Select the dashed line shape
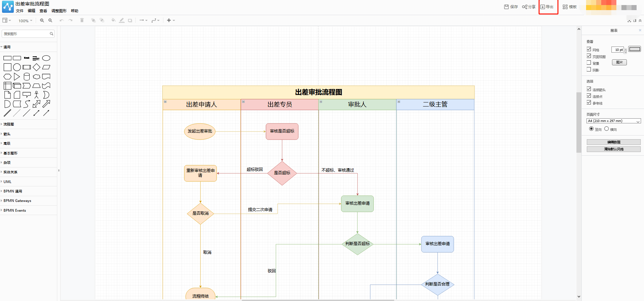 tap(17, 113)
